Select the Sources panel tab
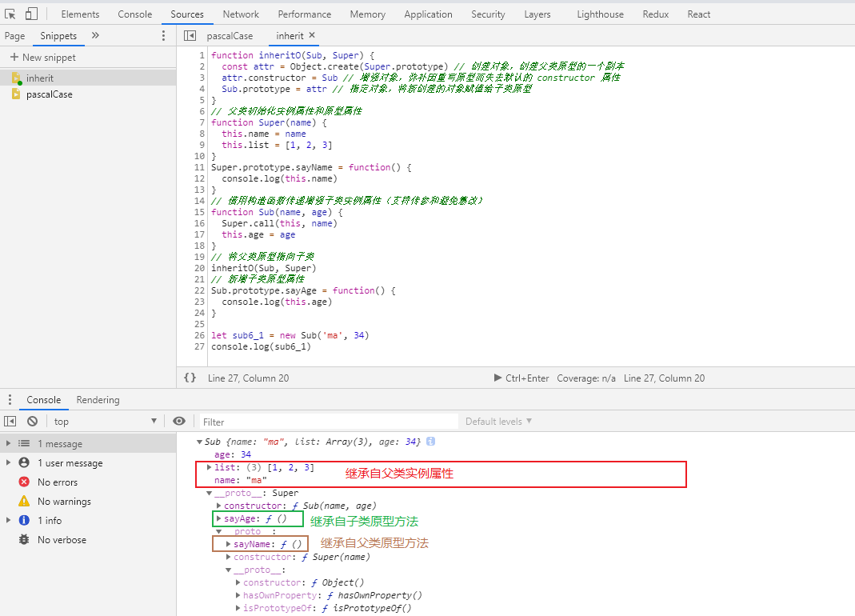 pyautogui.click(x=187, y=14)
